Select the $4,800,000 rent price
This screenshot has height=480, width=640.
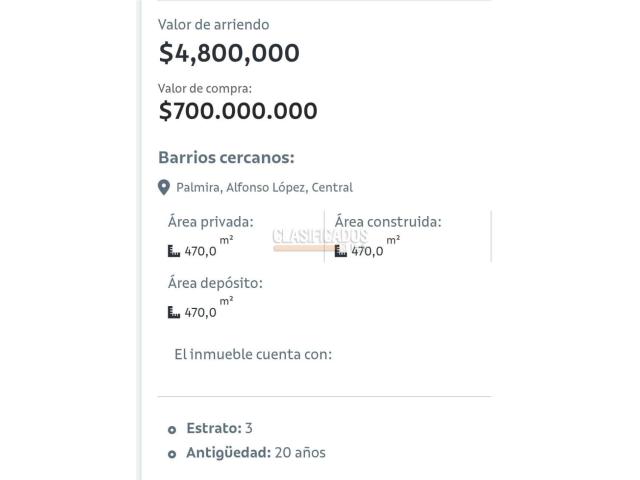229,53
